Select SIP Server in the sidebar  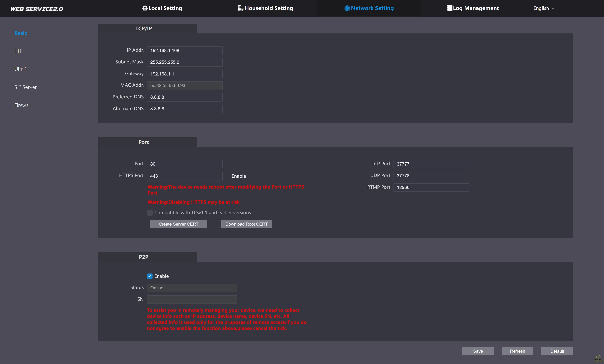coord(26,87)
